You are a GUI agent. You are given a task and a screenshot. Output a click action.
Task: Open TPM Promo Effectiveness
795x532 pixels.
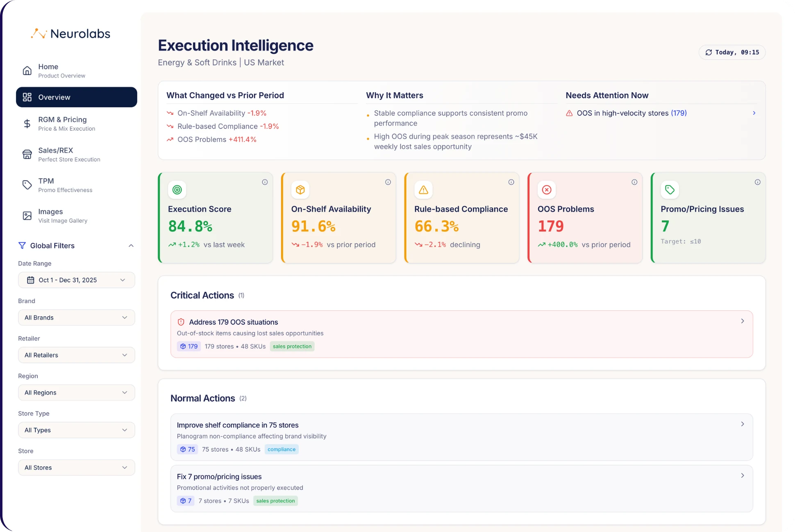point(77,185)
